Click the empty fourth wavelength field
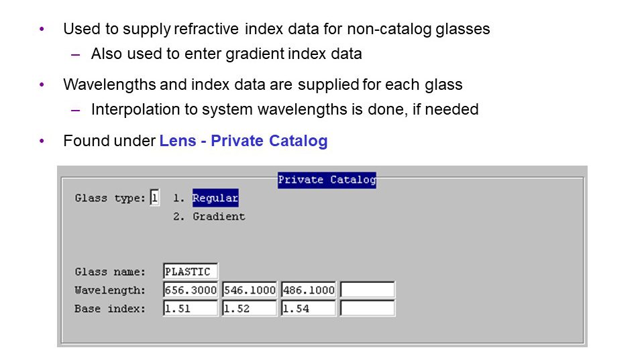The width and height of the screenshot is (644, 362). 368,290
